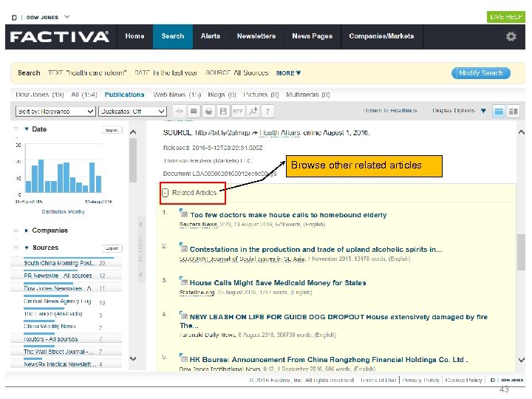532x399 pixels.
Task: Select the Publications results tab
Action: (x=124, y=95)
